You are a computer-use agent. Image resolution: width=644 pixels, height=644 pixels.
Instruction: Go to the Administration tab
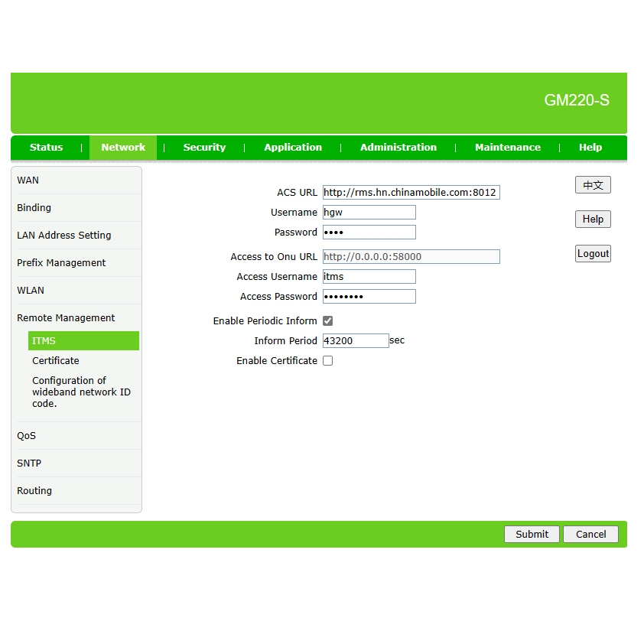[x=398, y=148]
